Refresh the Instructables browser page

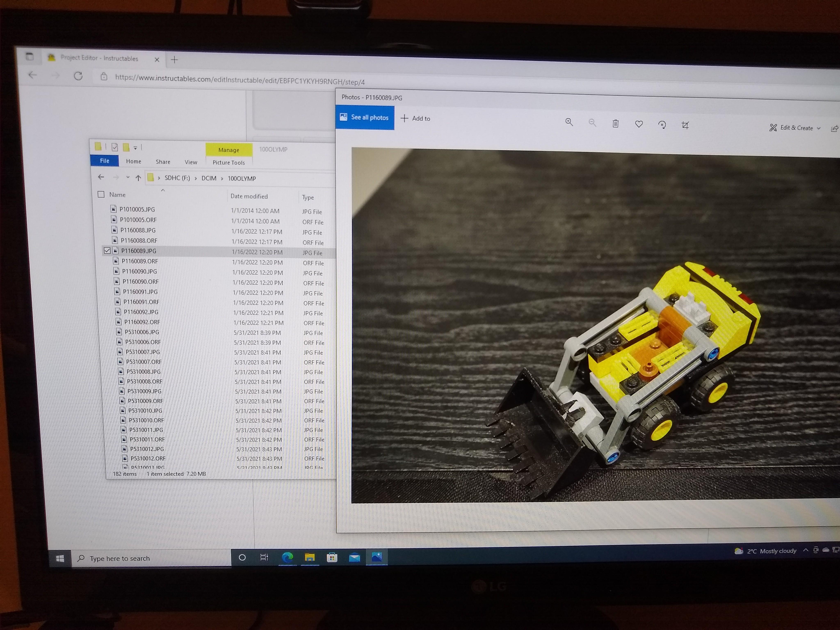tap(78, 76)
